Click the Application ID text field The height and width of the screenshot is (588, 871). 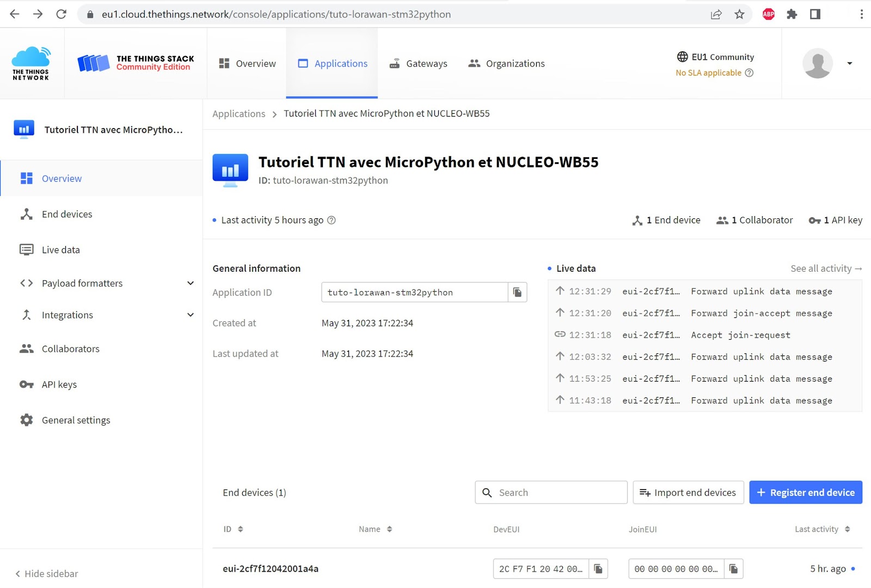tap(415, 292)
